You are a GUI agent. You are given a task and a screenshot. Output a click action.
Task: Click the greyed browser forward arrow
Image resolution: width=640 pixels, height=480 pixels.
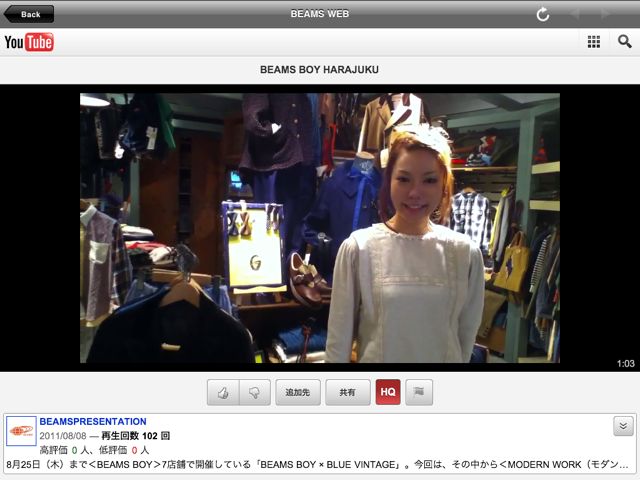[605, 14]
